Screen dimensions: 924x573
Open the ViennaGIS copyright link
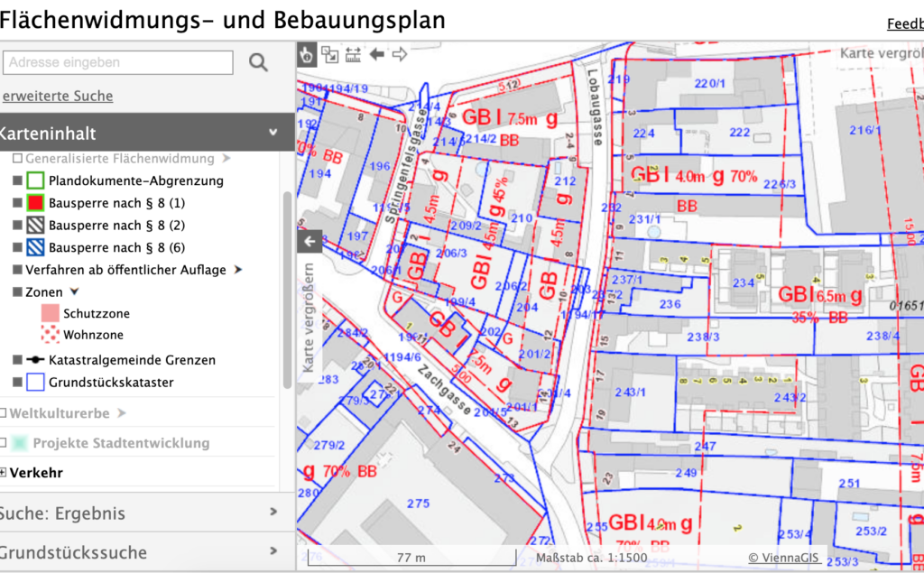783,558
